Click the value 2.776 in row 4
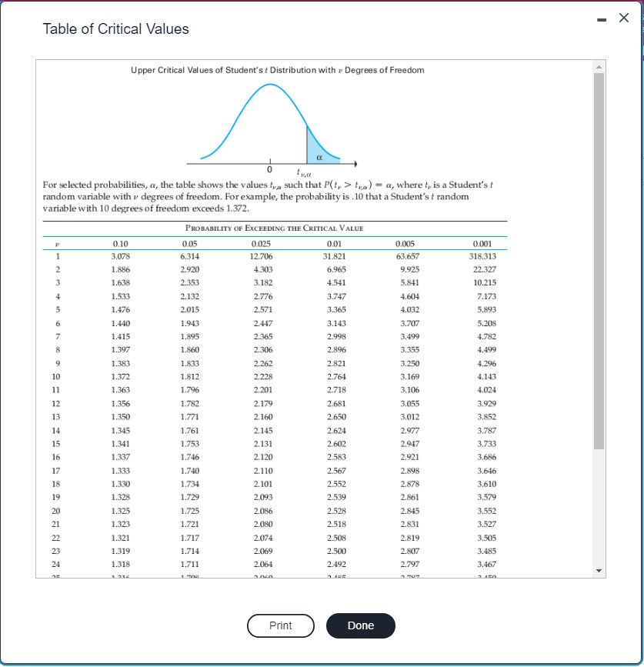 tap(263, 296)
